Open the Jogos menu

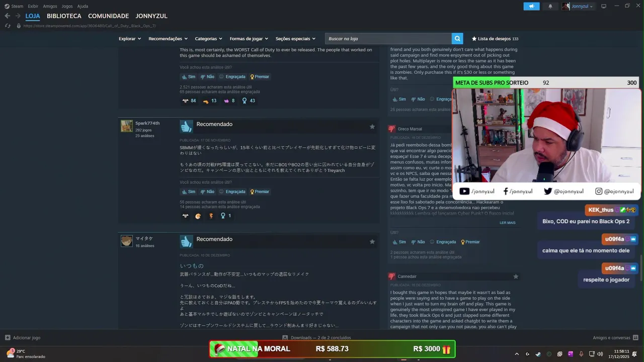tap(67, 6)
